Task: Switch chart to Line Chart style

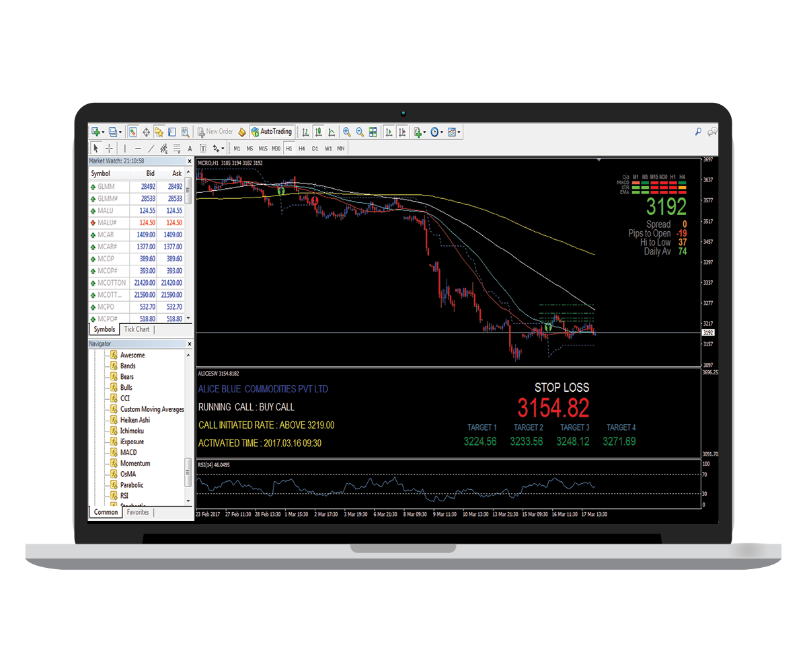Action: (331, 132)
